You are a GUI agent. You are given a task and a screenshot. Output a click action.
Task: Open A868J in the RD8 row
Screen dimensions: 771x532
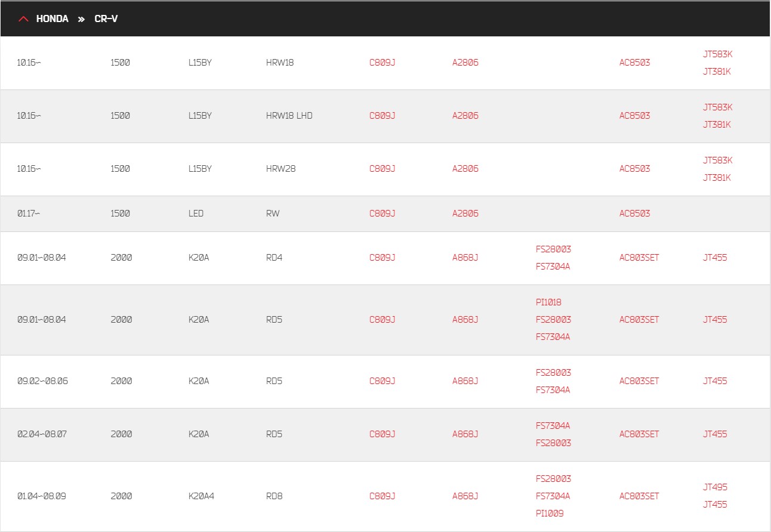click(x=465, y=496)
